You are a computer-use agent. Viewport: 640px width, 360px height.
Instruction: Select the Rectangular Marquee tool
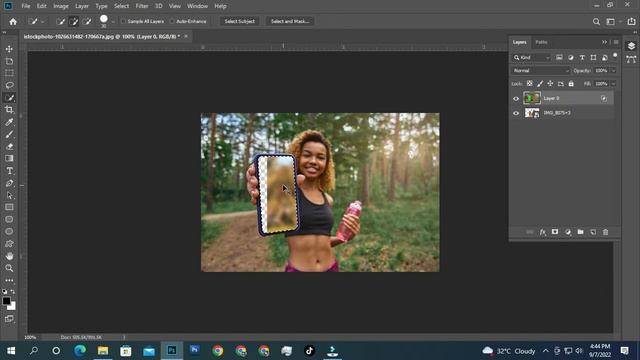point(9,73)
